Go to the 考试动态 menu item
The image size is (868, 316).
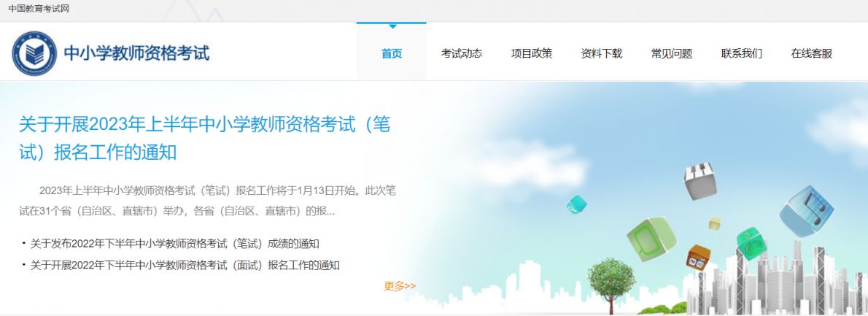462,54
